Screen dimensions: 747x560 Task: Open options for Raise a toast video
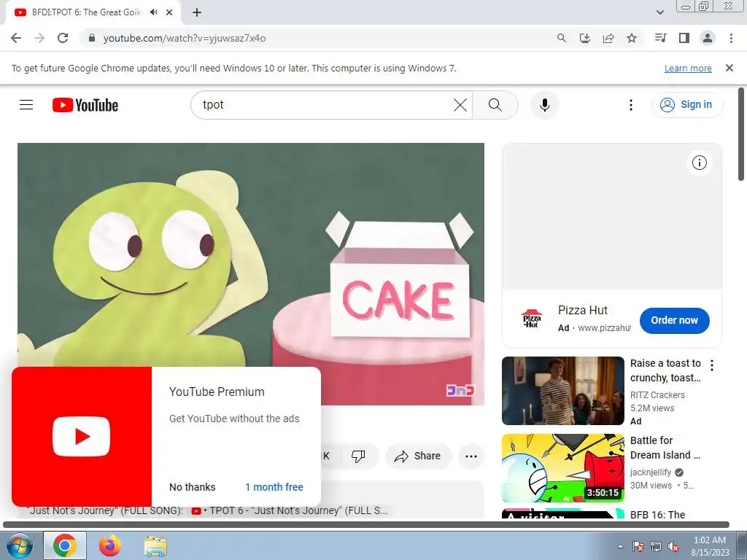(x=712, y=365)
